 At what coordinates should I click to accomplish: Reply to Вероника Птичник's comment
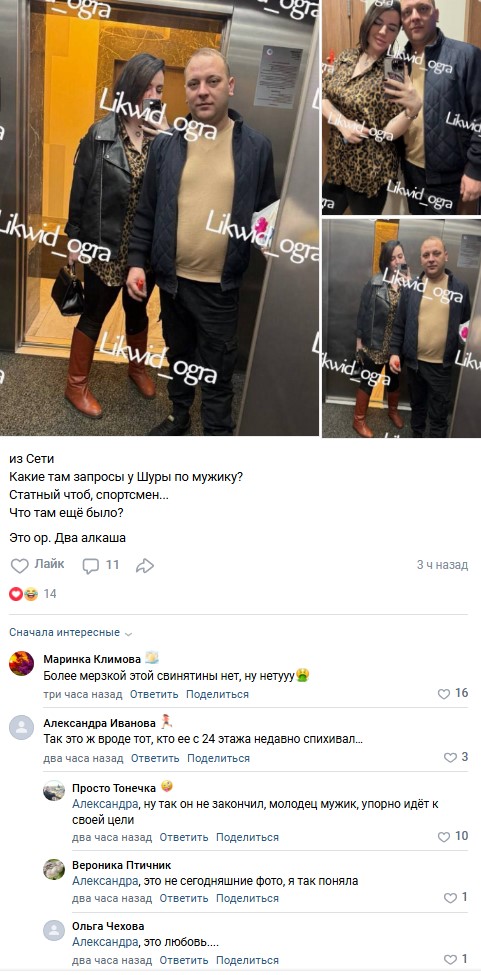(184, 898)
